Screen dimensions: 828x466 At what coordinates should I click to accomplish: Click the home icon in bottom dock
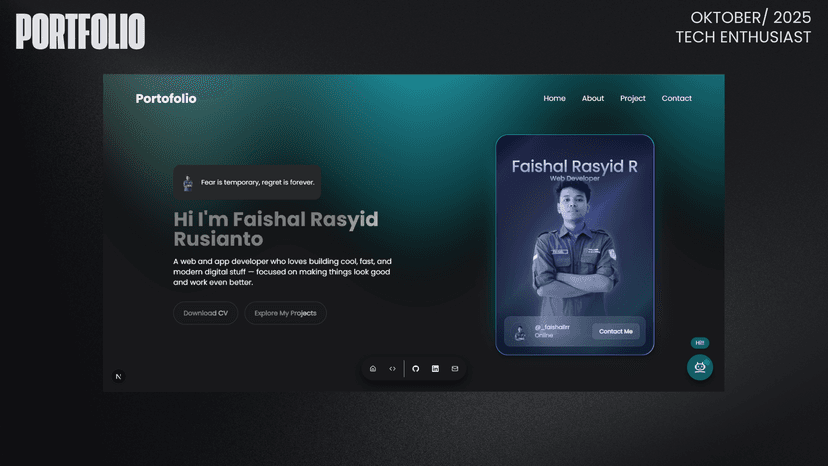click(x=373, y=369)
